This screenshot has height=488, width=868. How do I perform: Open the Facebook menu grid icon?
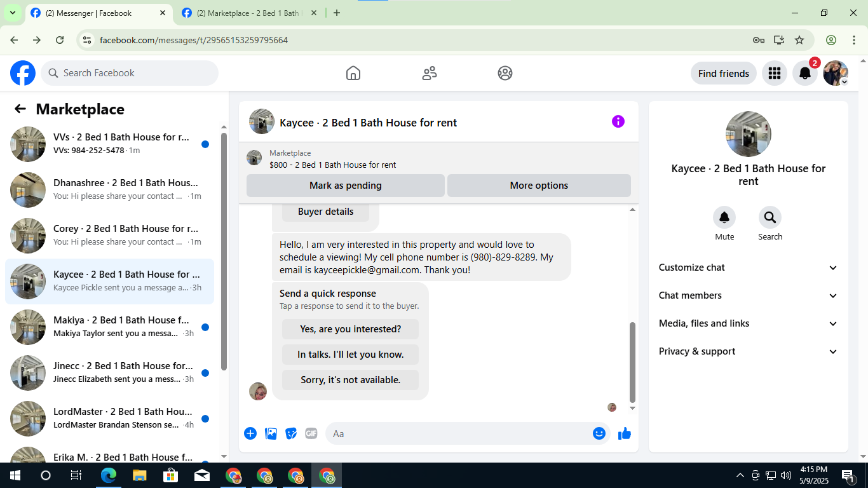click(x=774, y=73)
